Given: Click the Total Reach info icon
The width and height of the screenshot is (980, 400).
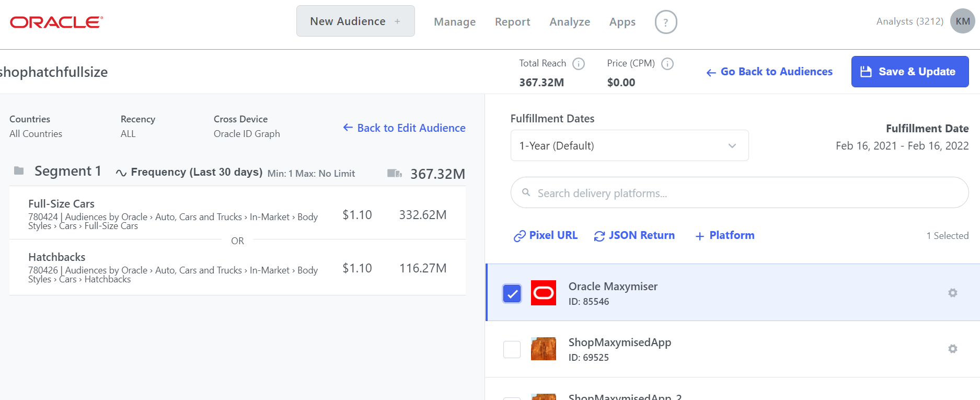Looking at the screenshot, I should 578,64.
